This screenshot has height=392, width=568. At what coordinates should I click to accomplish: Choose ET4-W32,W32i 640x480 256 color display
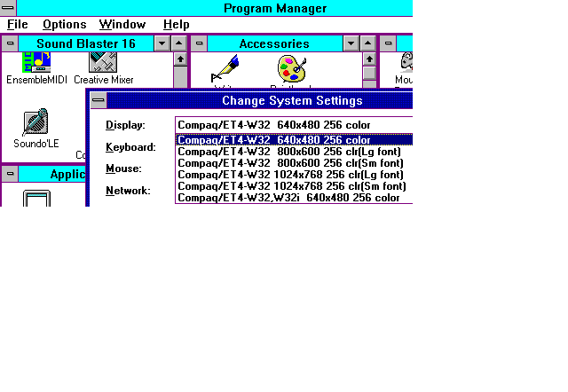(294, 198)
